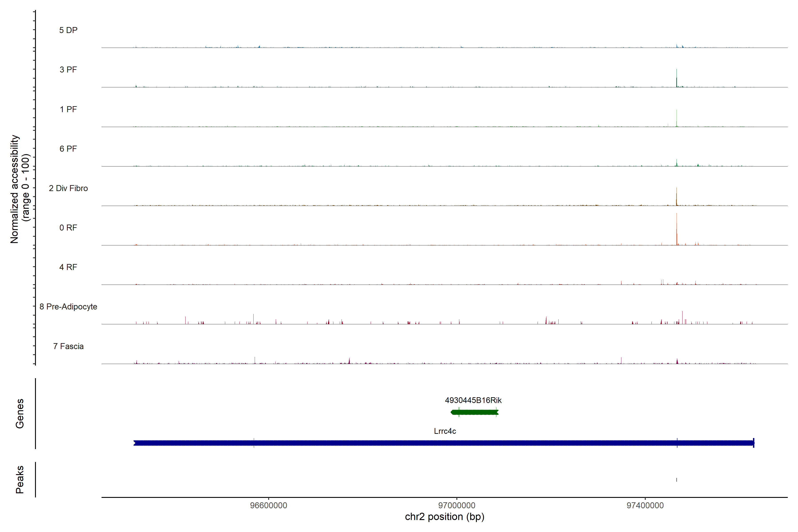
Task: Click the chr2 position (bp) axis title
Action: [x=444, y=517]
